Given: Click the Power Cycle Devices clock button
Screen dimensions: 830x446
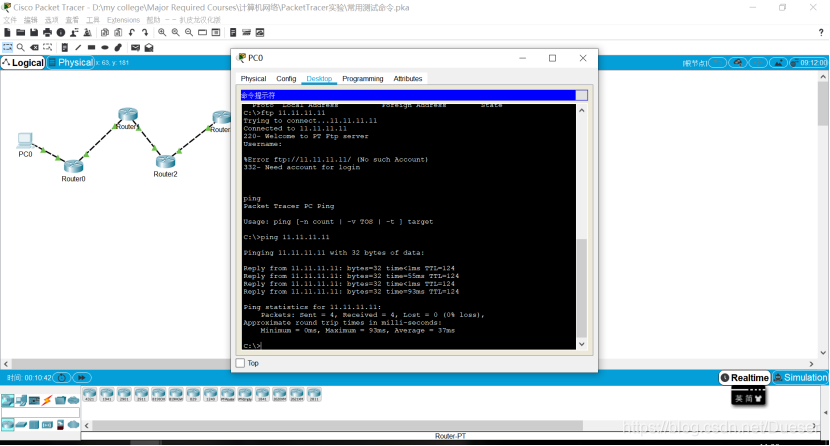Looking at the screenshot, I should 62,378.
